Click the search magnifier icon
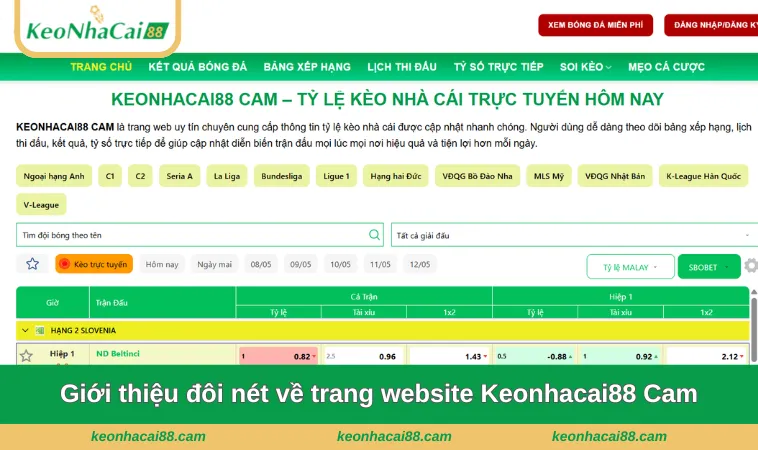Viewport: 758px width, 450px height. (374, 235)
